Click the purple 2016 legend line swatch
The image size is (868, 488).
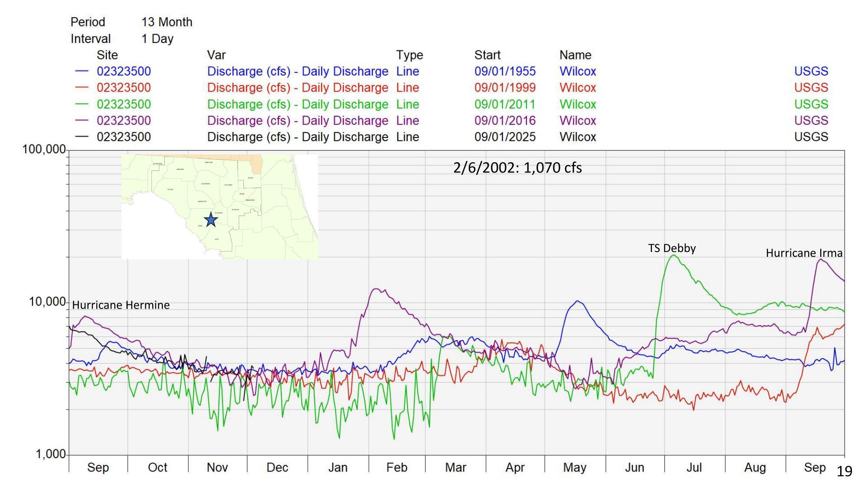point(82,121)
